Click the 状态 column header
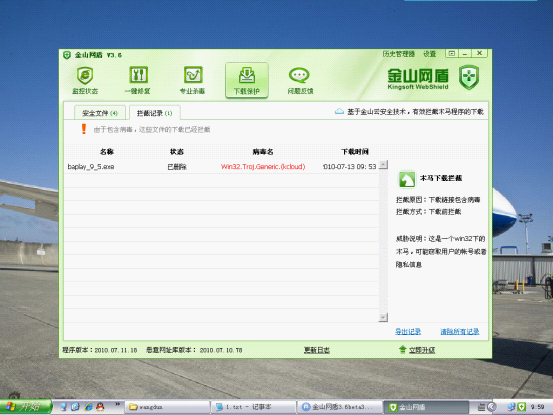Screen dimensions: 553x415 point(177,152)
